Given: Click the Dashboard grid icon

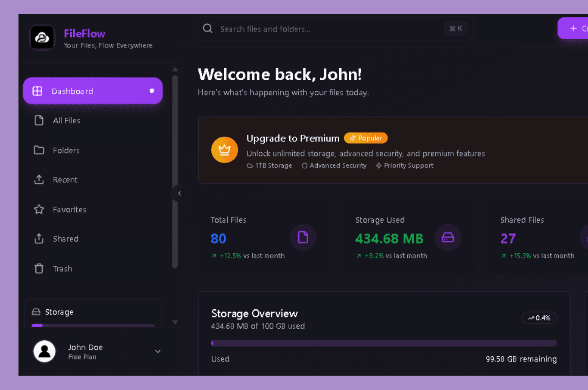Looking at the screenshot, I should click(x=38, y=91).
